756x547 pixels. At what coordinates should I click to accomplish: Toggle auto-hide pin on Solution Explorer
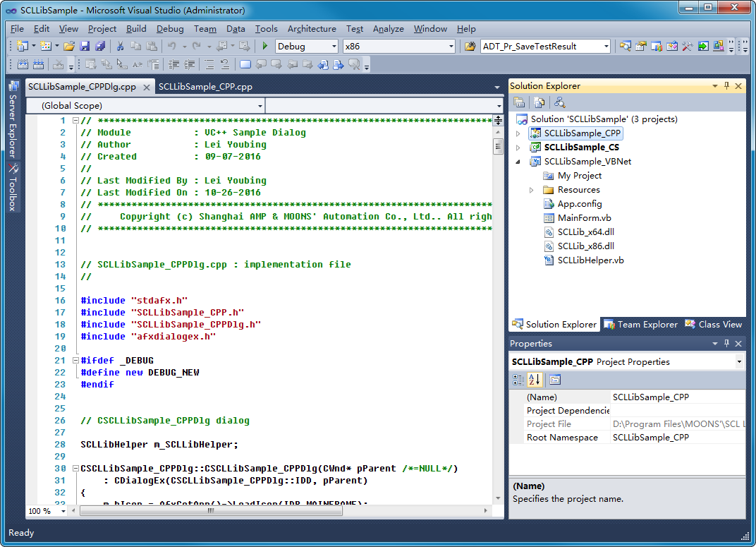tap(726, 86)
